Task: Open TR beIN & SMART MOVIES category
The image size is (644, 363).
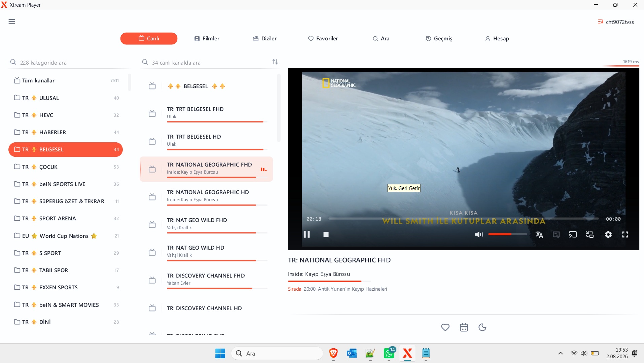Action: point(66,305)
